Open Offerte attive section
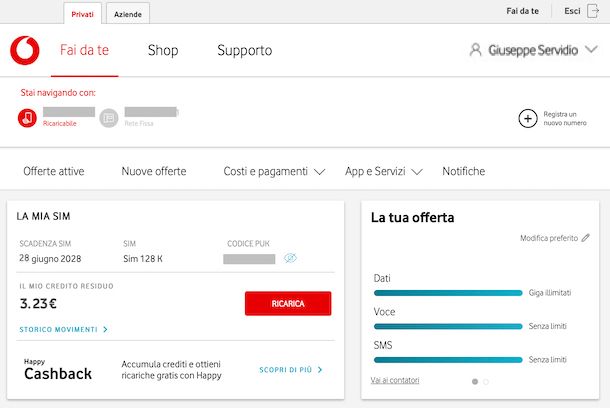Viewport: 610px width, 408px height. pos(54,171)
